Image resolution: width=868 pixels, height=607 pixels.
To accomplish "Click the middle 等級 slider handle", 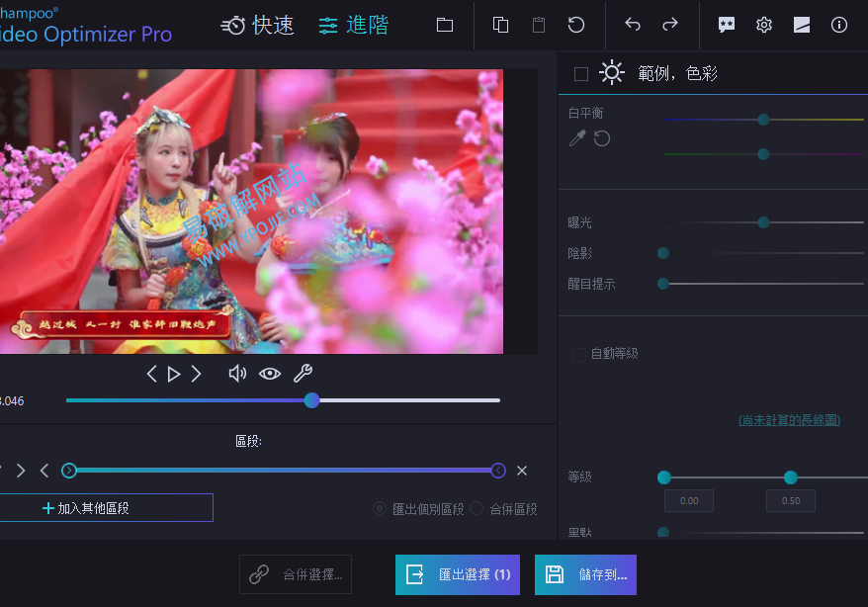I will click(x=791, y=477).
